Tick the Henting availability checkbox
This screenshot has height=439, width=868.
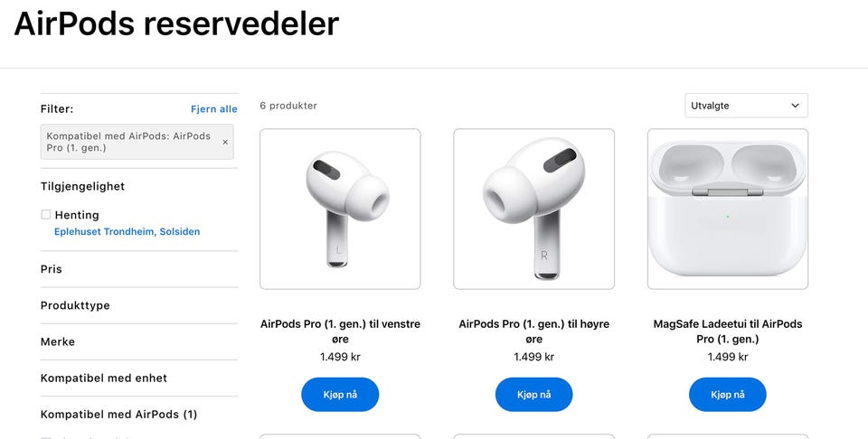coord(46,214)
